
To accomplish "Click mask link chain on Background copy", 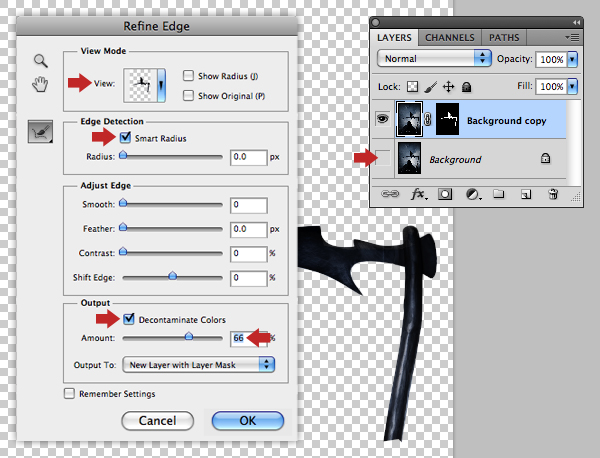I will pyautogui.click(x=427, y=120).
